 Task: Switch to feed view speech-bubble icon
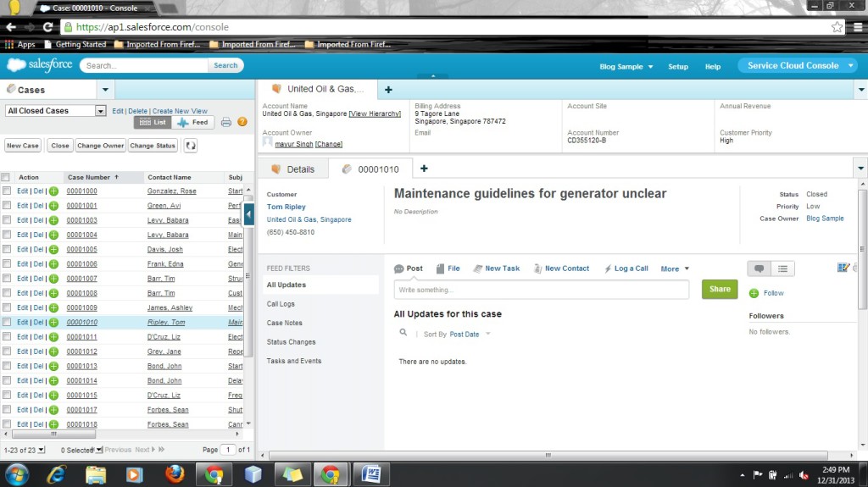coord(759,268)
